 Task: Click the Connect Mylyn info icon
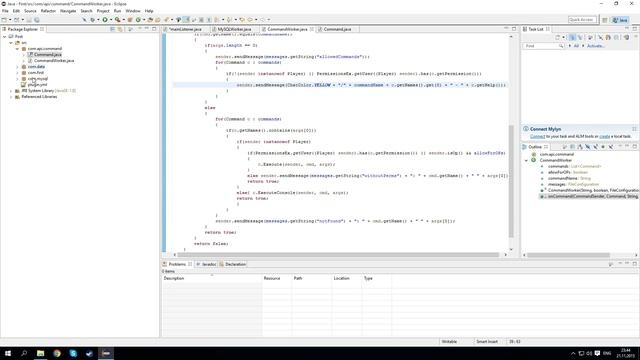(526, 129)
